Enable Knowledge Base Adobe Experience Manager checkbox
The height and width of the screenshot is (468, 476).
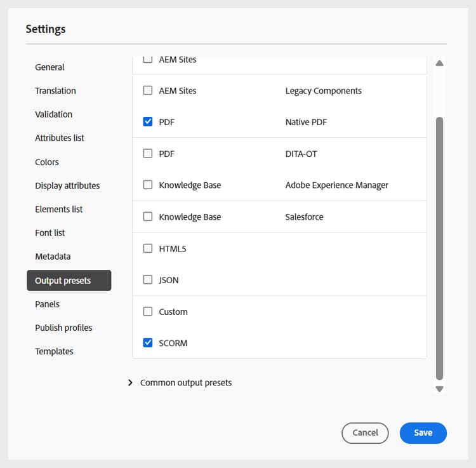coord(148,185)
